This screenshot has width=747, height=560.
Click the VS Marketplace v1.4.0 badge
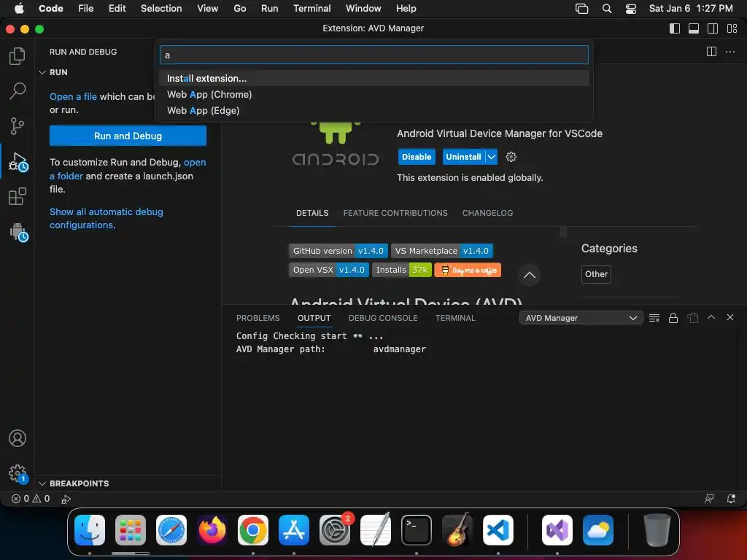[441, 251]
